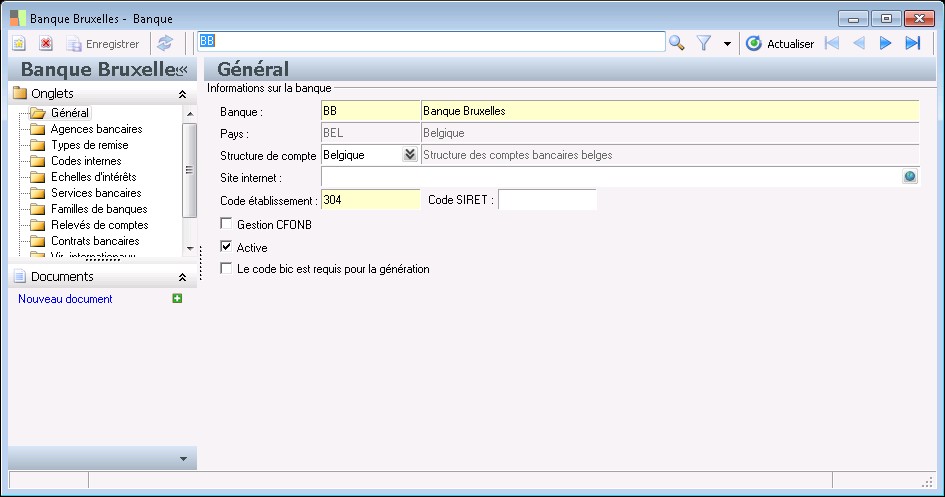Screen dimensions: 945x497
Task: Click the search field containing BB
Action: [x=432, y=41]
